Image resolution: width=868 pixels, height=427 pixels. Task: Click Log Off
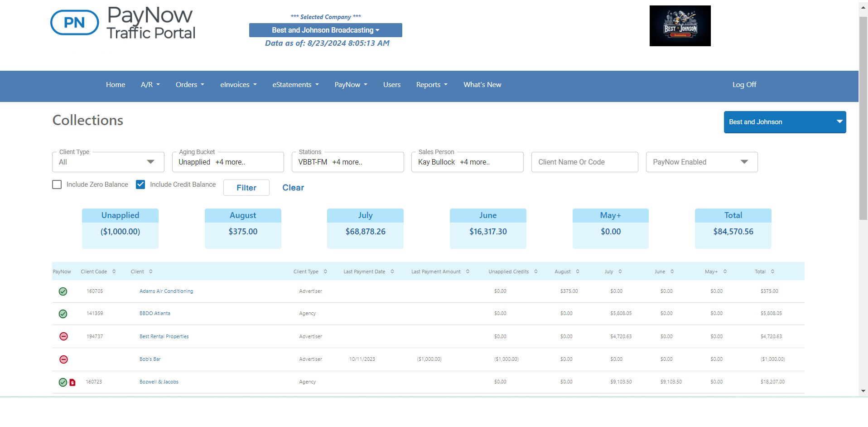(x=744, y=85)
